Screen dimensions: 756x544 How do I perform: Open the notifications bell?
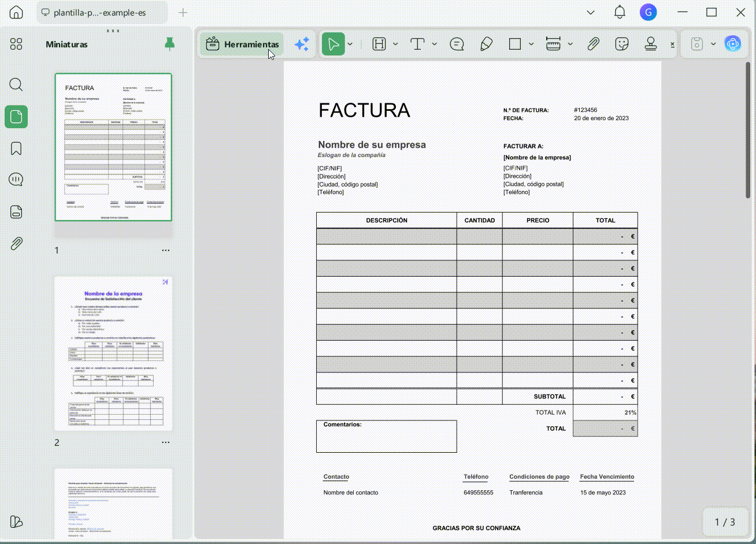620,12
